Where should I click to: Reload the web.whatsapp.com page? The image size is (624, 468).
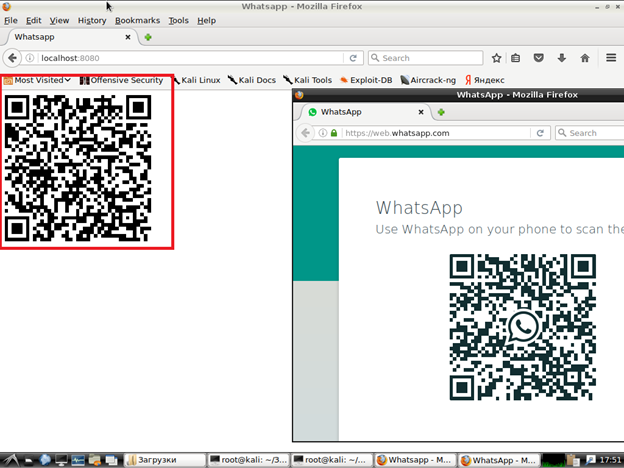pyautogui.click(x=540, y=133)
